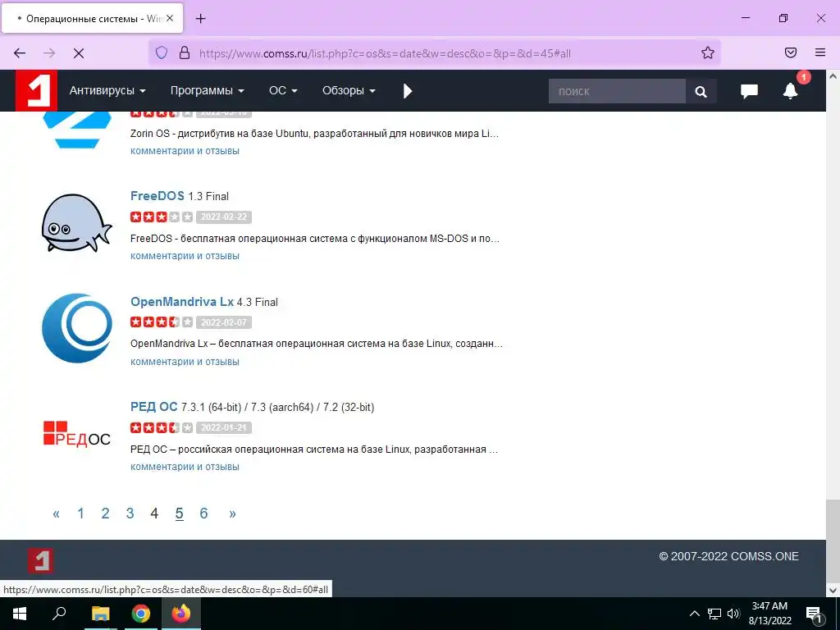The height and width of the screenshot is (630, 840).
Task: Open the FreeDOS fish logo thumbnail
Action: [77, 223]
